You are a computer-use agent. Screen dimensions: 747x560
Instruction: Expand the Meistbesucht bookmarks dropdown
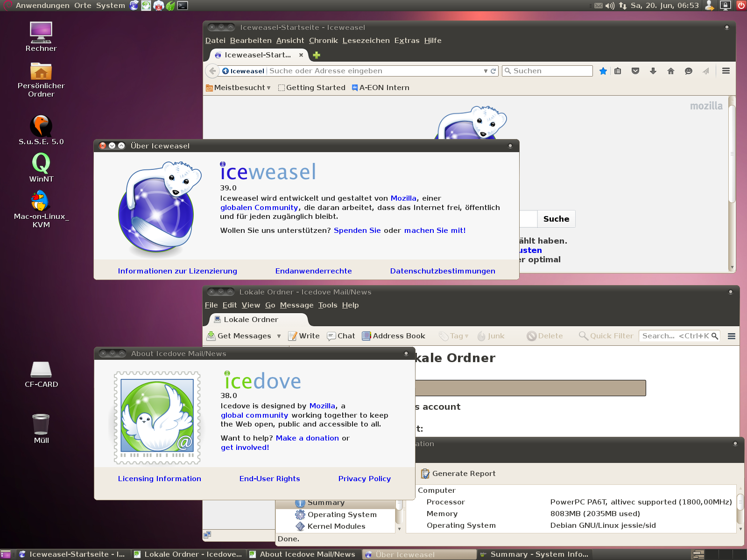pos(268,88)
